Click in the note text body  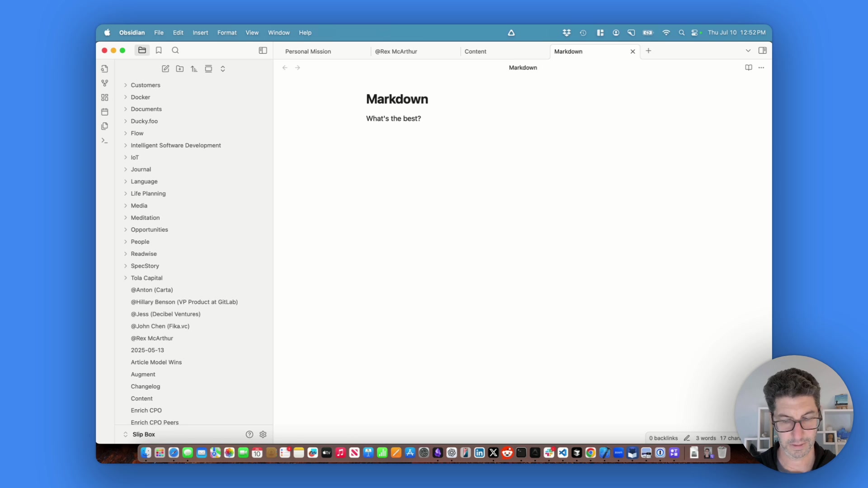393,118
